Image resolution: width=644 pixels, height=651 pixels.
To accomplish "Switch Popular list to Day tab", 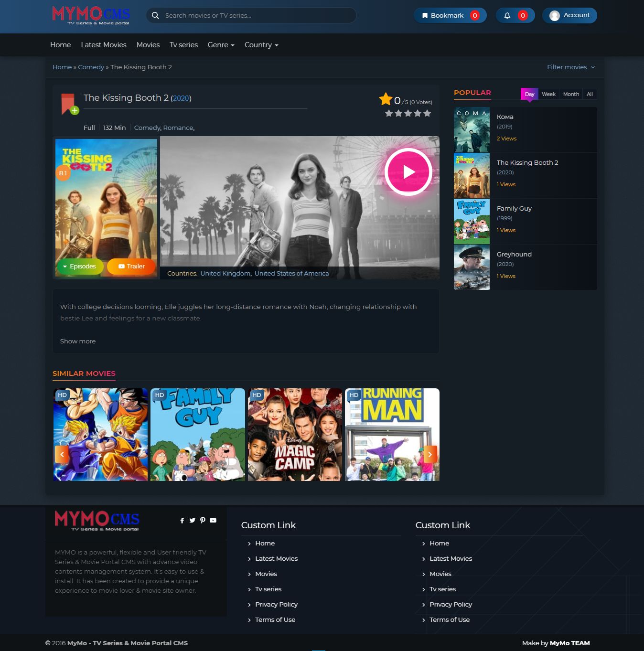I will tap(529, 94).
